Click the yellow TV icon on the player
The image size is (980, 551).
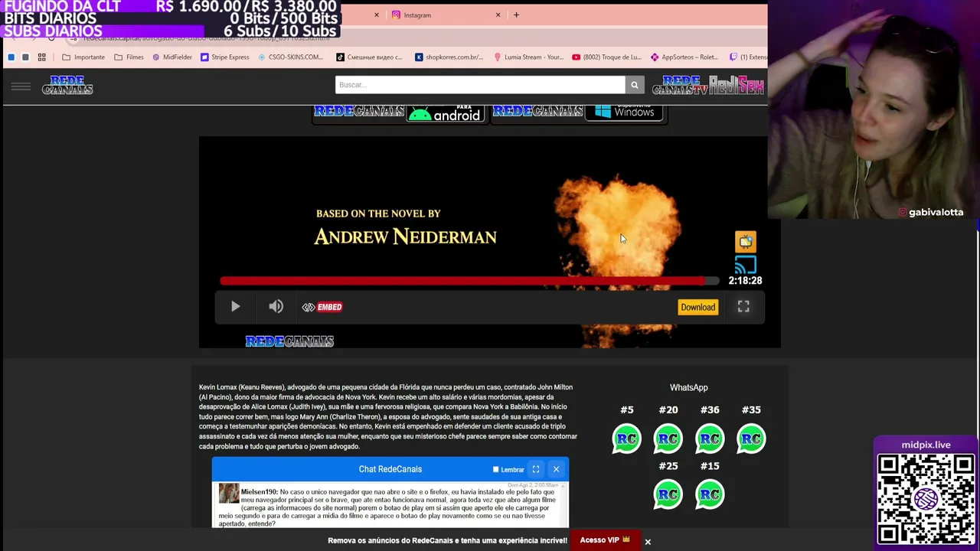point(745,242)
